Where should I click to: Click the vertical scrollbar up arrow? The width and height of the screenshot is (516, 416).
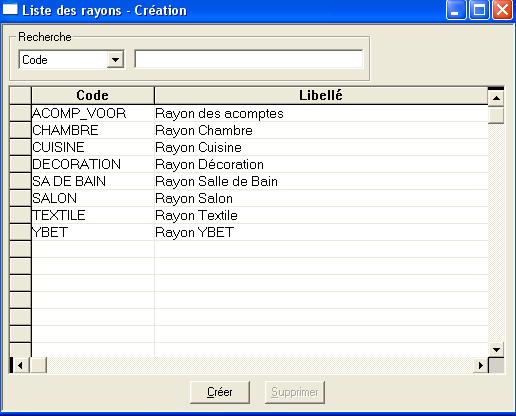click(496, 98)
